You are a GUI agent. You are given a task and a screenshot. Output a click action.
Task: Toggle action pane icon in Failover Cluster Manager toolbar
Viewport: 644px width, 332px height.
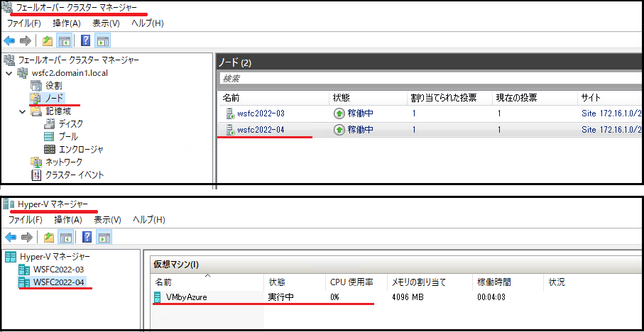coord(103,40)
